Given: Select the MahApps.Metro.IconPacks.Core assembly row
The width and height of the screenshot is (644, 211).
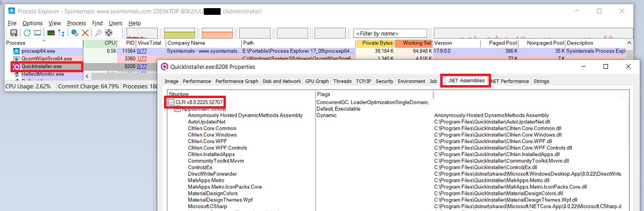Looking at the screenshot, I should [x=225, y=187].
